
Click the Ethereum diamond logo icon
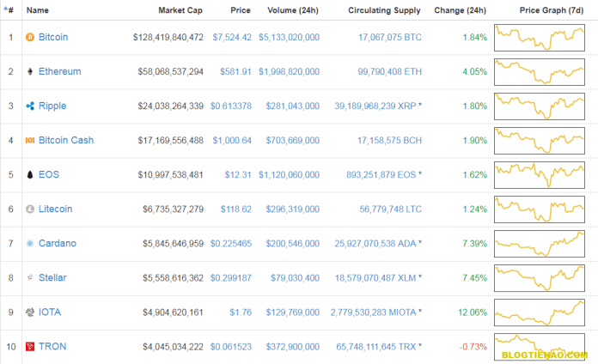click(30, 71)
